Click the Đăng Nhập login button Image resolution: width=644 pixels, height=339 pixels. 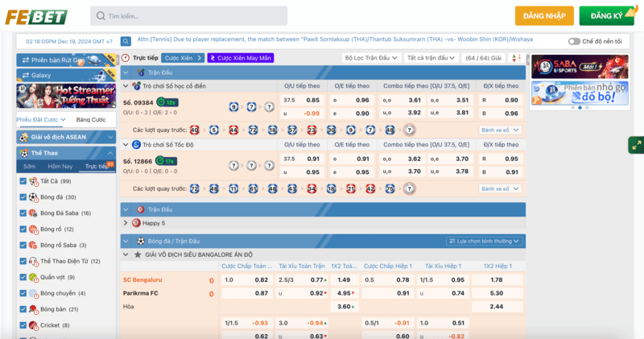544,16
